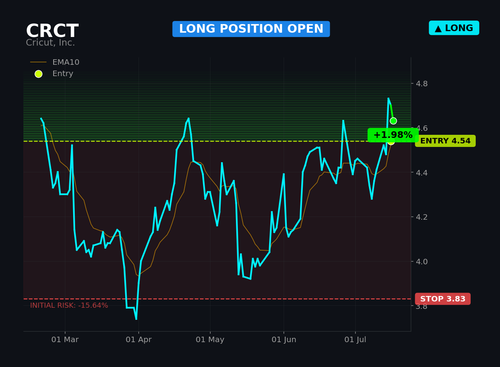Click the ENTRY 4.54 price label
The height and width of the screenshot is (367, 500).
click(445, 141)
